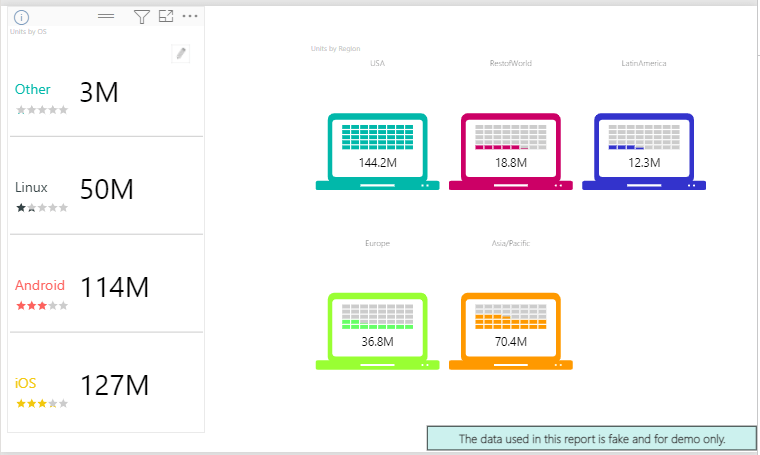Image resolution: width=760 pixels, height=455 pixels.
Task: Select the iOS OS label
Action: tap(25, 383)
